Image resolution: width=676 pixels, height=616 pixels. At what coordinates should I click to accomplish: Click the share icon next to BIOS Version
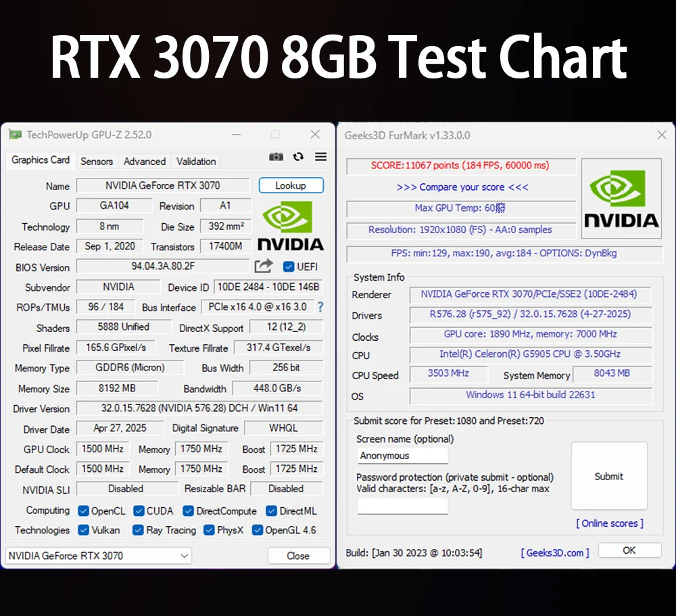(264, 266)
